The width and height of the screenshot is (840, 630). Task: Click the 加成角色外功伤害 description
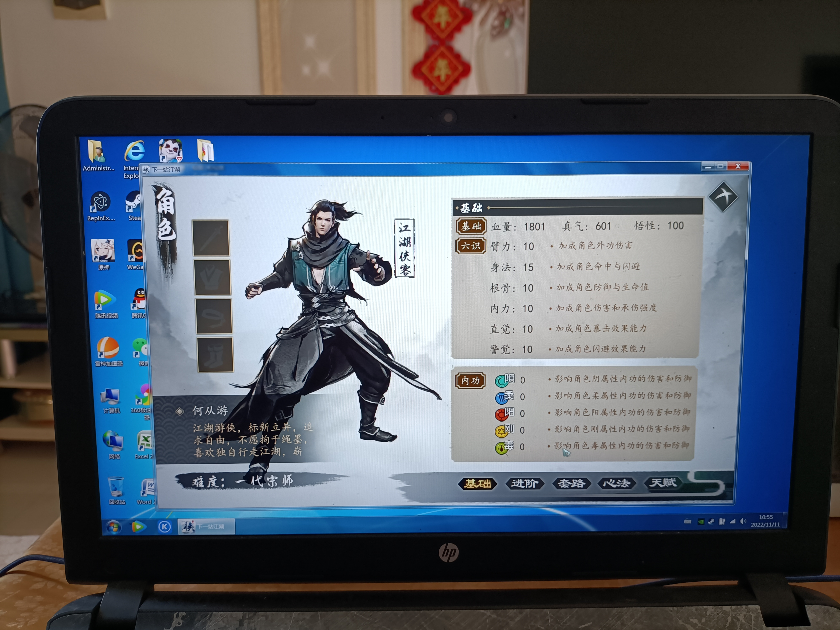click(x=595, y=246)
